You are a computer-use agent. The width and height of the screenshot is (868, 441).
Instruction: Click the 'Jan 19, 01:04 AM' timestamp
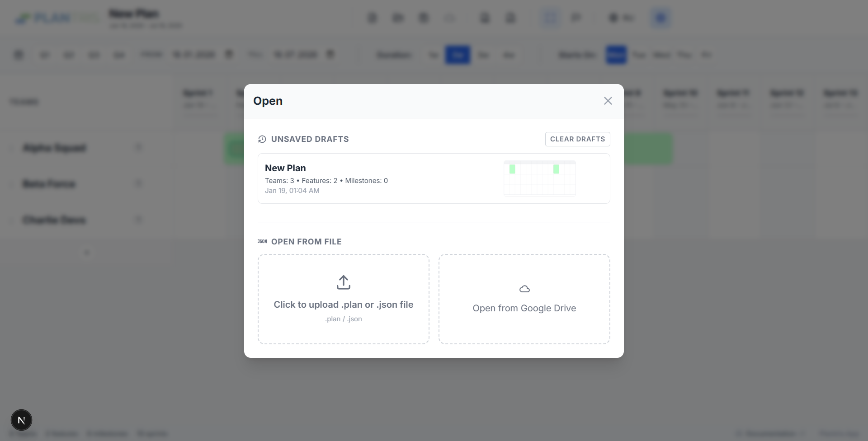click(x=292, y=191)
